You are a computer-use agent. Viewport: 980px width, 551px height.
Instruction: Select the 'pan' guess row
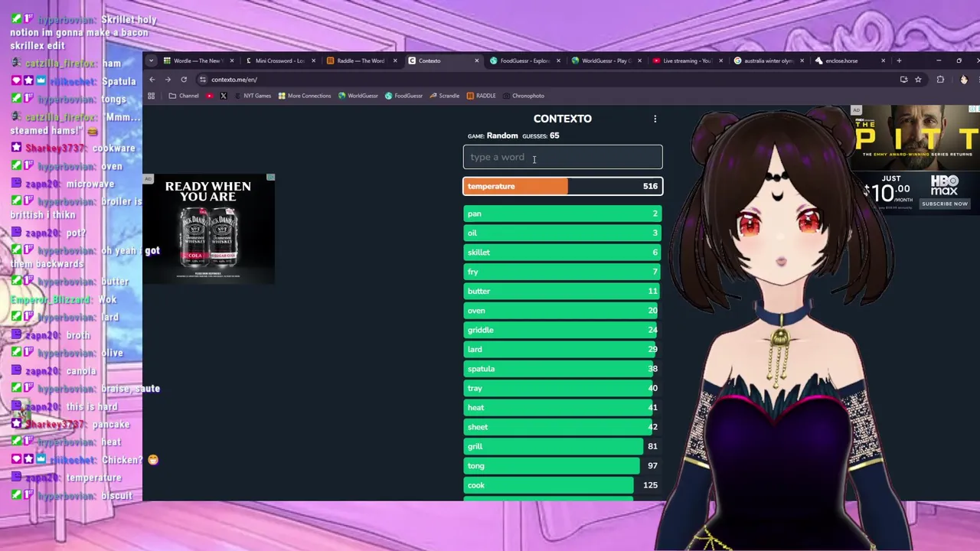pos(563,214)
